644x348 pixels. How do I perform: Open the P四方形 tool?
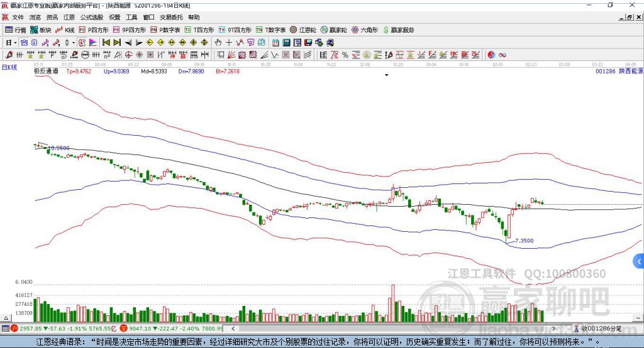click(94, 30)
